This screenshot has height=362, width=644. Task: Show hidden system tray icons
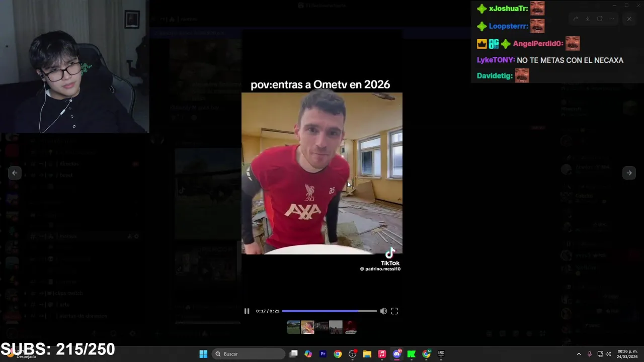(x=579, y=354)
